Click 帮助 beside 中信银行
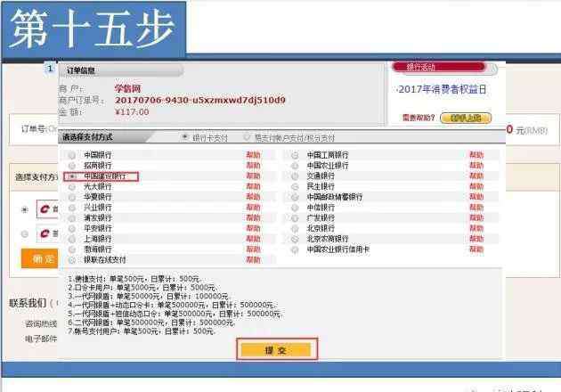This screenshot has width=561, height=392. [476, 208]
